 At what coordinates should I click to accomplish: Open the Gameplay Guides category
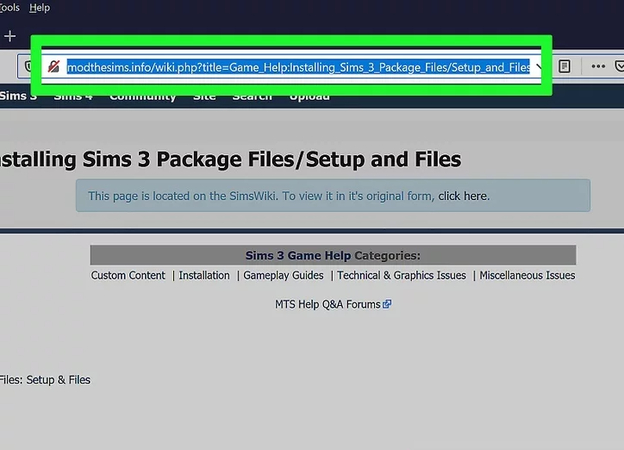click(283, 275)
